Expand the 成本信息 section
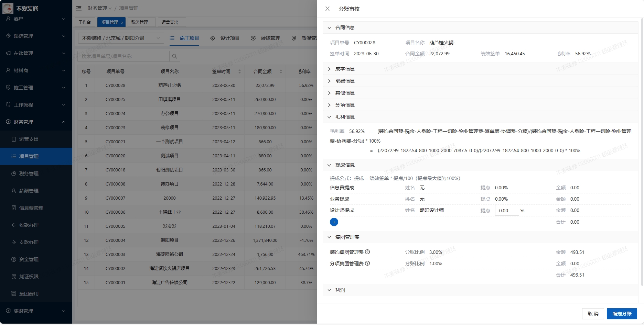Screen dimensions: 644x325 pyautogui.click(x=329, y=69)
